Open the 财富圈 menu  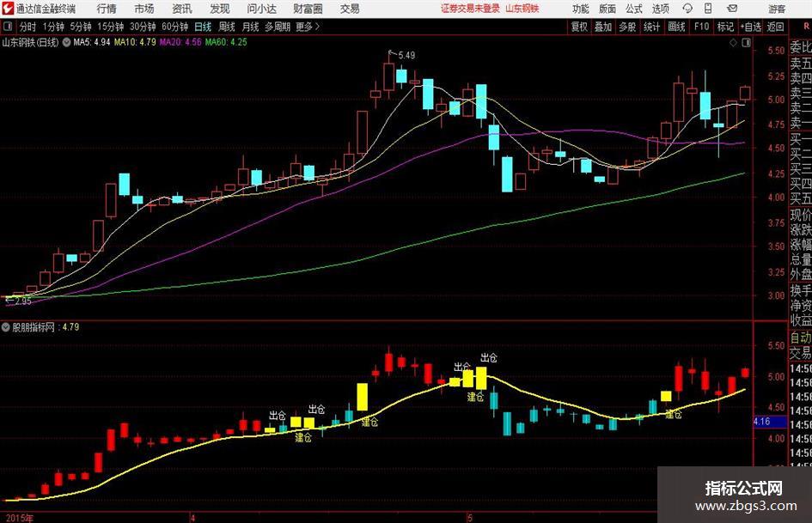pos(308,9)
